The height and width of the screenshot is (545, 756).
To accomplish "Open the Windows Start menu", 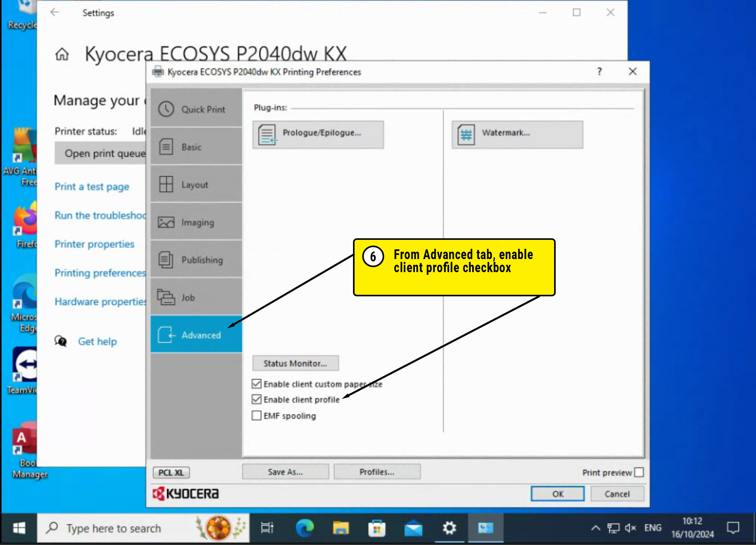I will pos(19,528).
